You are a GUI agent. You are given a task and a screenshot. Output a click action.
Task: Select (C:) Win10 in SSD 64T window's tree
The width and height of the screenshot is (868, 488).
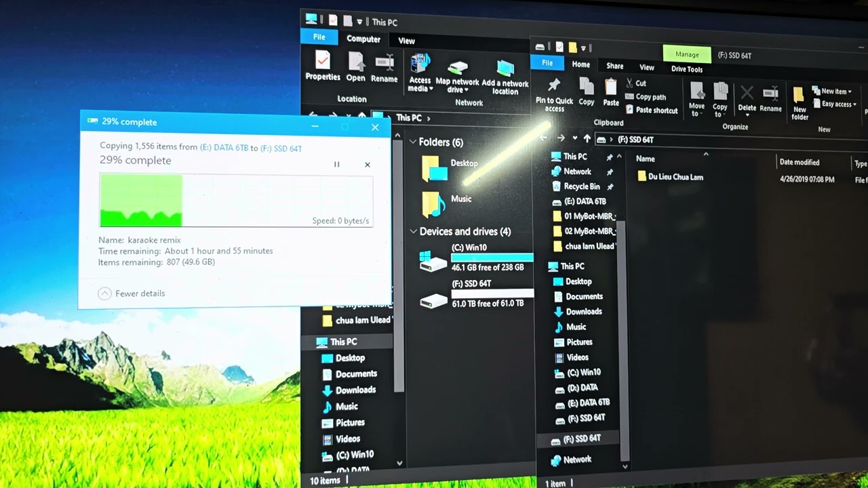pyautogui.click(x=577, y=373)
